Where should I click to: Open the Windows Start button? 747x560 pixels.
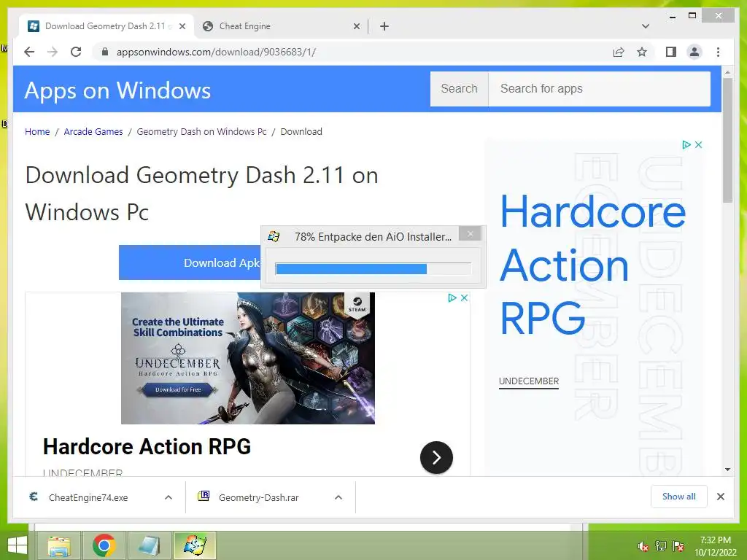coord(18,545)
